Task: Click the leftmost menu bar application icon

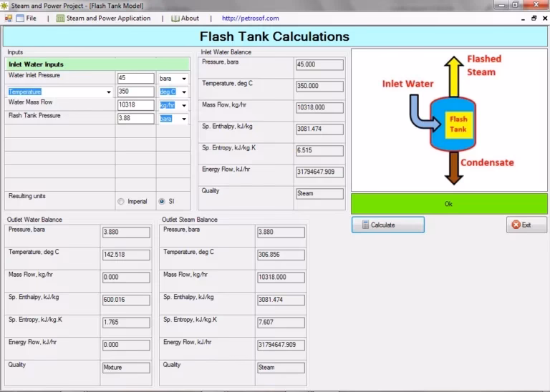Action: pos(8,18)
